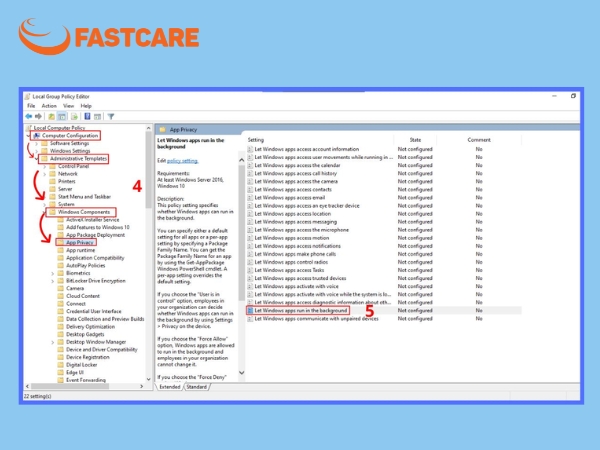This screenshot has height=450, width=600.
Task: Switch to the Standard tab
Action: pyautogui.click(x=197, y=387)
